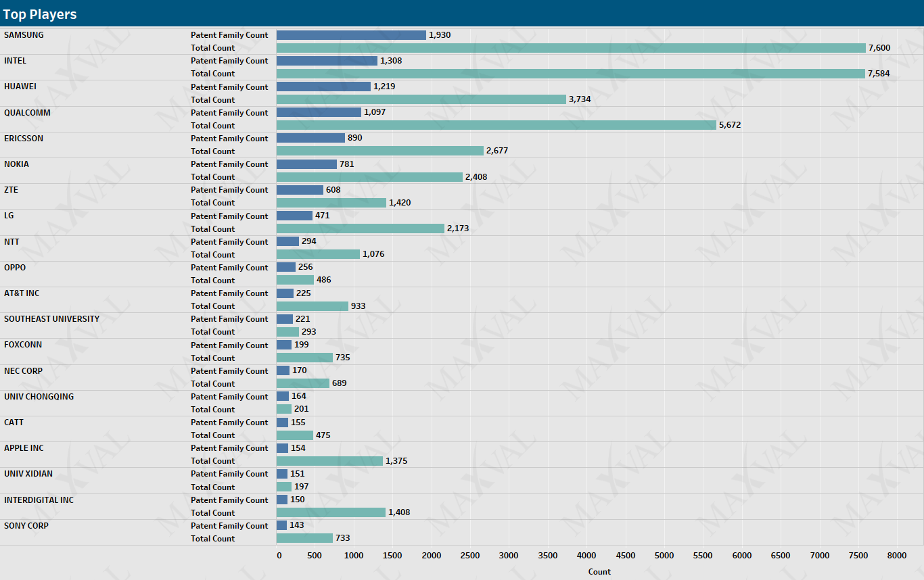Click the ZTE Patent Family Count bar 608
Screen dimensions: 924x580
click(300, 190)
